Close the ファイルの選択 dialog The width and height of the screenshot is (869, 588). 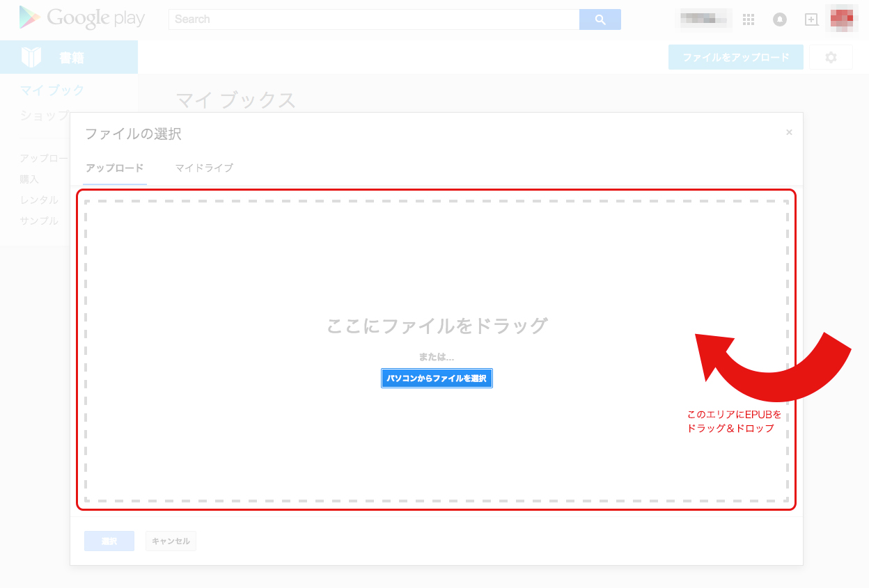point(789,132)
